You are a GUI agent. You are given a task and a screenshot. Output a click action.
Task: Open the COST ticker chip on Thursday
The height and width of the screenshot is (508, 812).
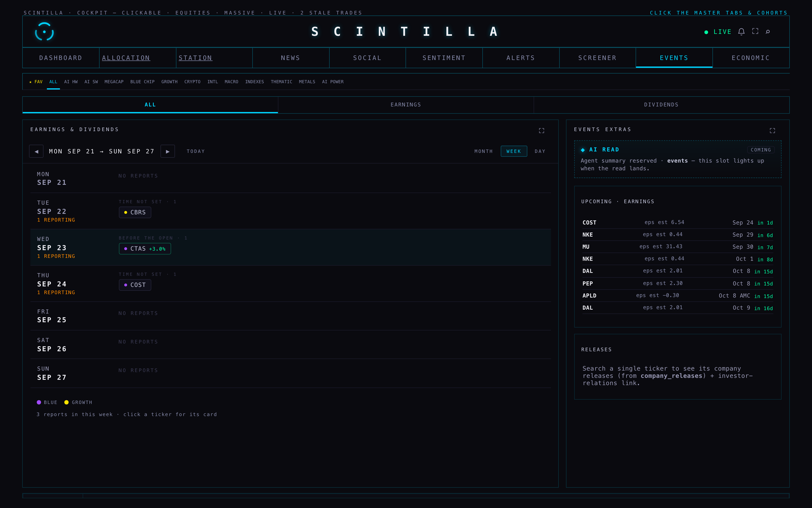tap(135, 285)
